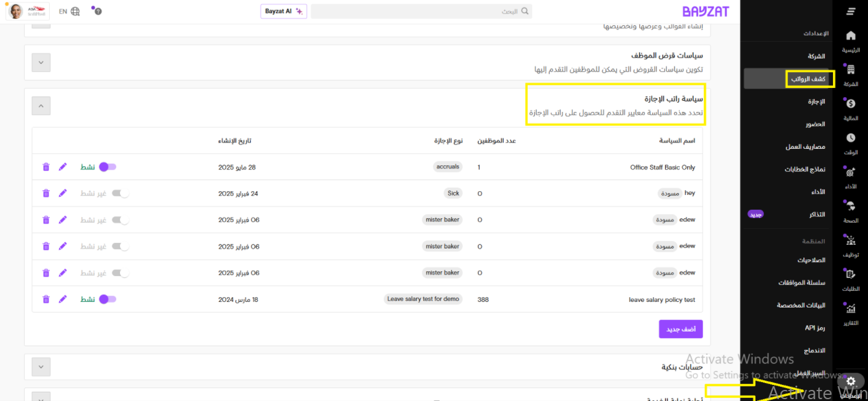Delete the Office Staff Basic Only policy
Image resolution: width=868 pixels, height=401 pixels.
[46, 167]
